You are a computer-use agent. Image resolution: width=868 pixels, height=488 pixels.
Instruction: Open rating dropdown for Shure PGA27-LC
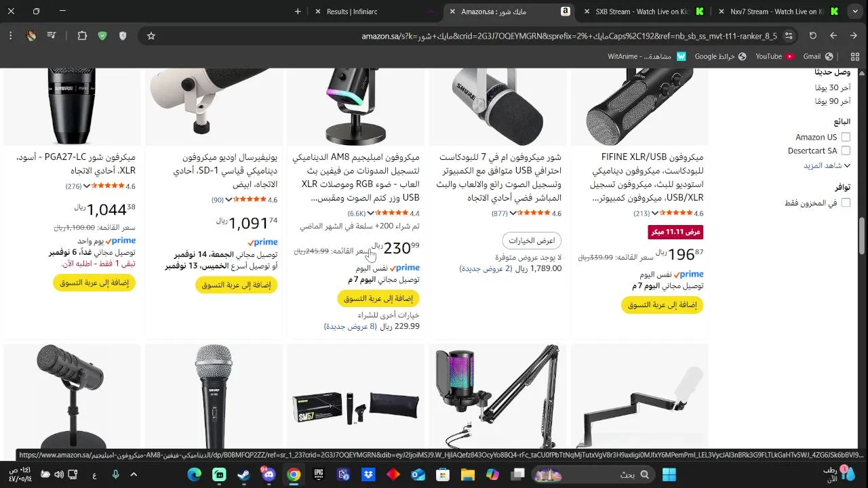[87, 186]
